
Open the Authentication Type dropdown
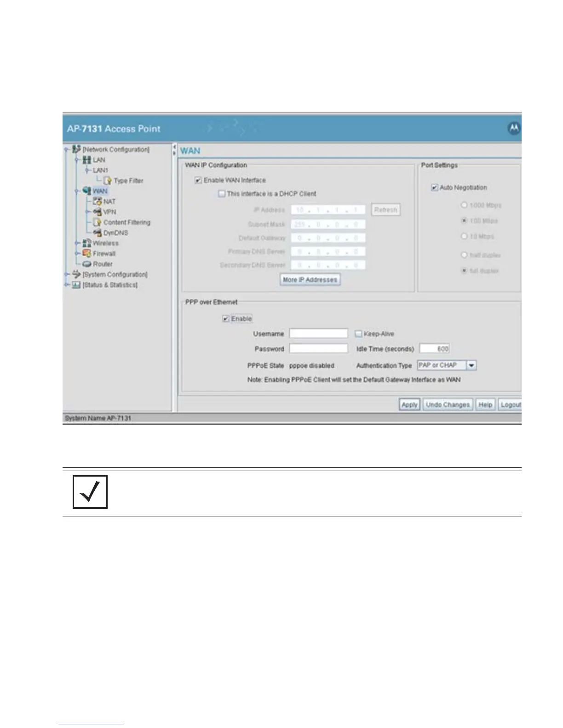click(x=471, y=365)
